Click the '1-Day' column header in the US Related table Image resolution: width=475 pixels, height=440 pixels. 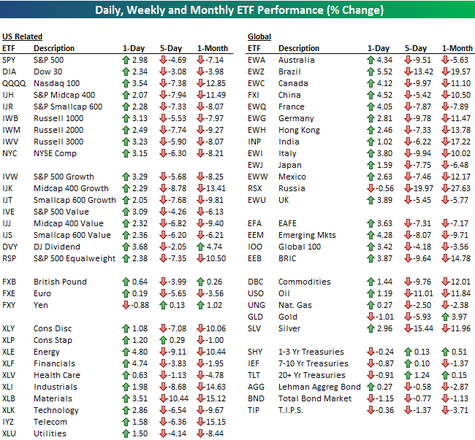point(134,48)
